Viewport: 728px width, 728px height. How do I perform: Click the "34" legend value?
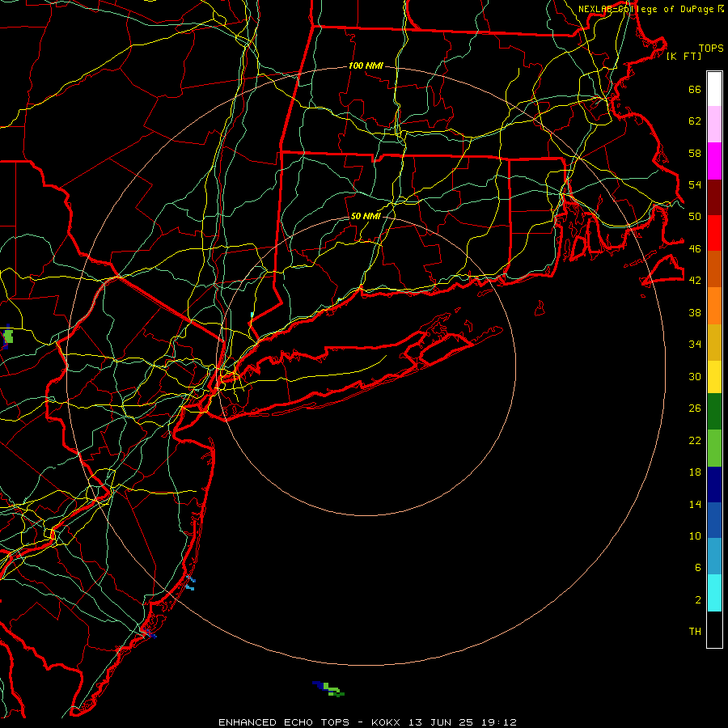(x=695, y=345)
